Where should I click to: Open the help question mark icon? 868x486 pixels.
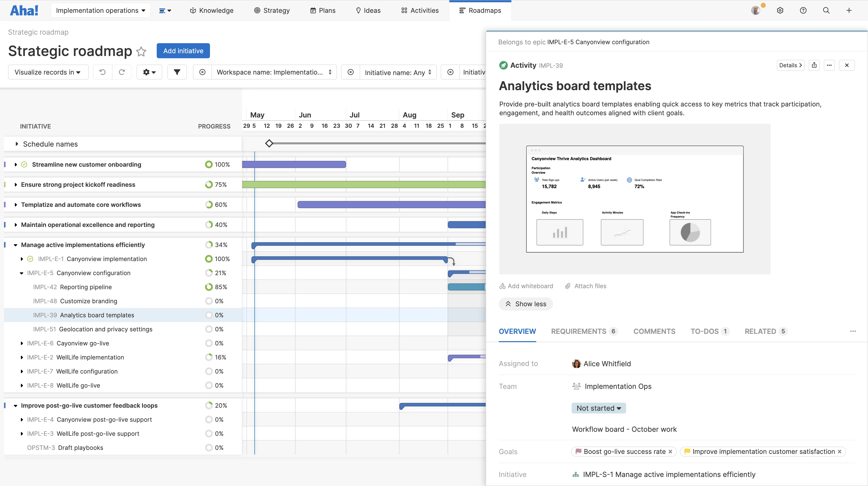803,11
